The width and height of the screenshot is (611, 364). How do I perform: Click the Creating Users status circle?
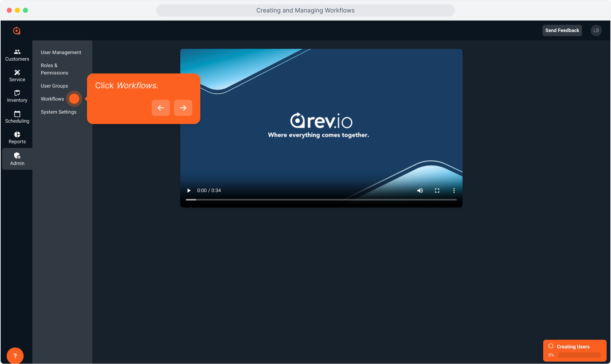pyautogui.click(x=551, y=346)
